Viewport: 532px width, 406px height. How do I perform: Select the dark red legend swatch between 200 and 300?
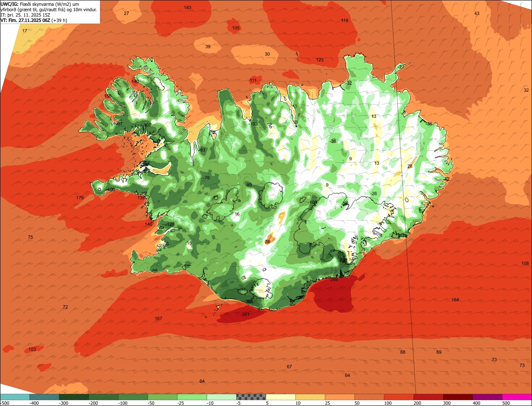pyautogui.click(x=429, y=397)
